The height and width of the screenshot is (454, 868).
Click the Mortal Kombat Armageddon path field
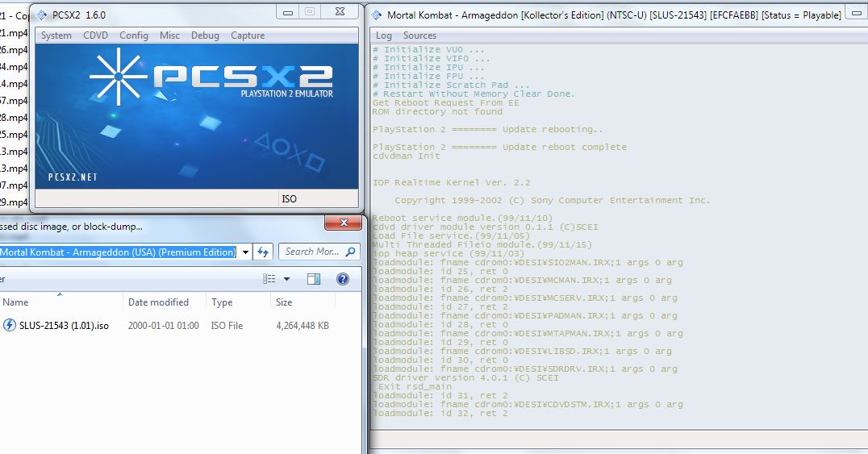click(x=118, y=252)
